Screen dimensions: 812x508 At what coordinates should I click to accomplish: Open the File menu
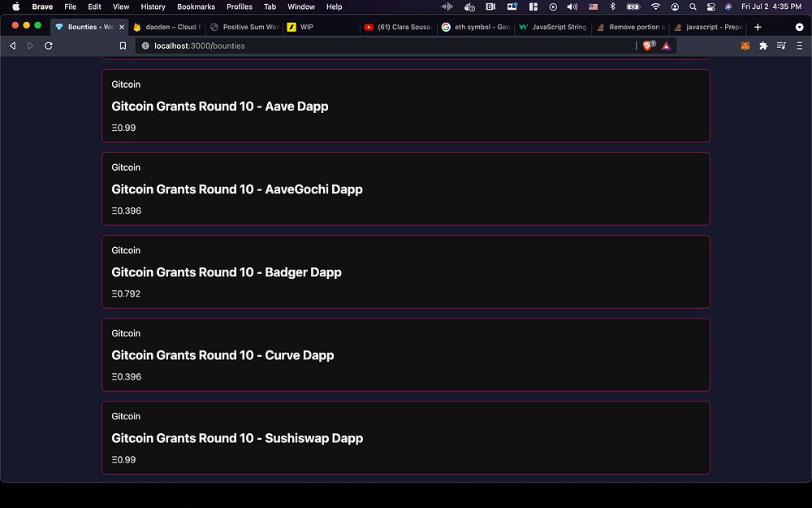(71, 7)
